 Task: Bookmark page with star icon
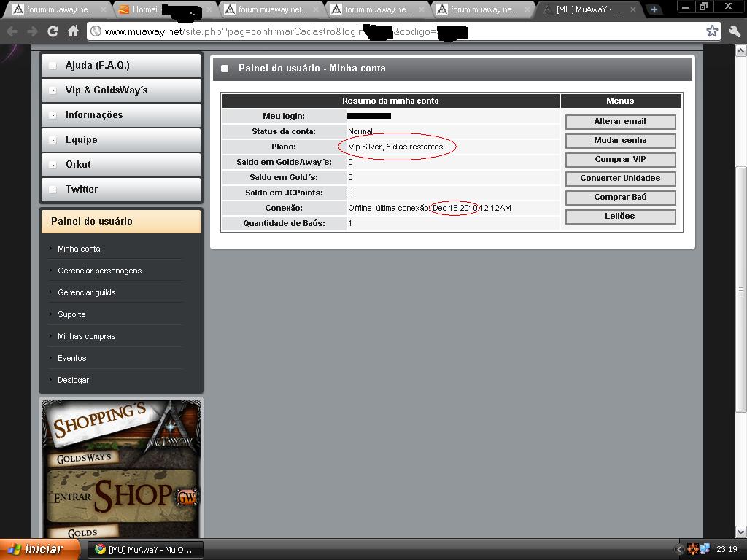coord(712,31)
